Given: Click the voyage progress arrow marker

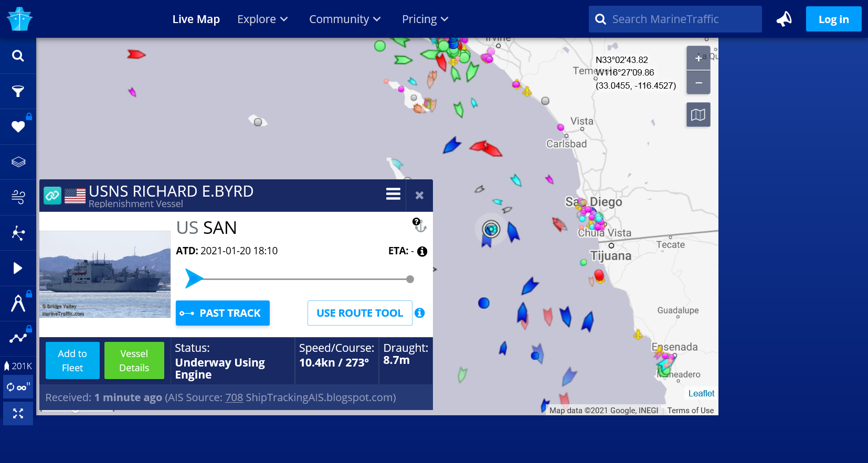Looking at the screenshot, I should 194,278.
